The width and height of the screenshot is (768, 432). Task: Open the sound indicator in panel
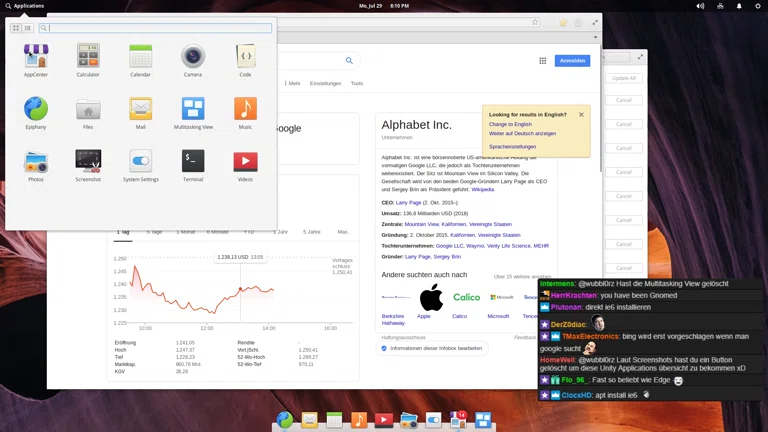click(700, 6)
